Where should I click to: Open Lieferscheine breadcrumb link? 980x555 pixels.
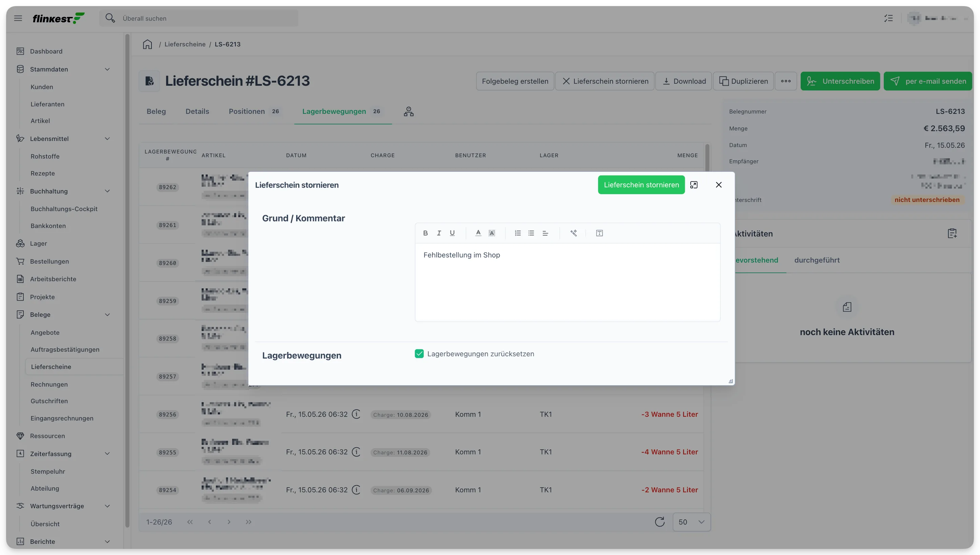(185, 44)
